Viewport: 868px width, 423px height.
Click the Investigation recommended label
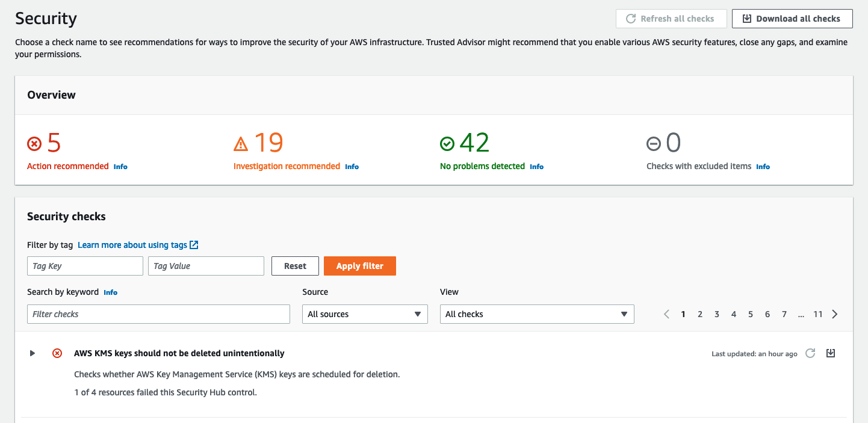pos(287,166)
